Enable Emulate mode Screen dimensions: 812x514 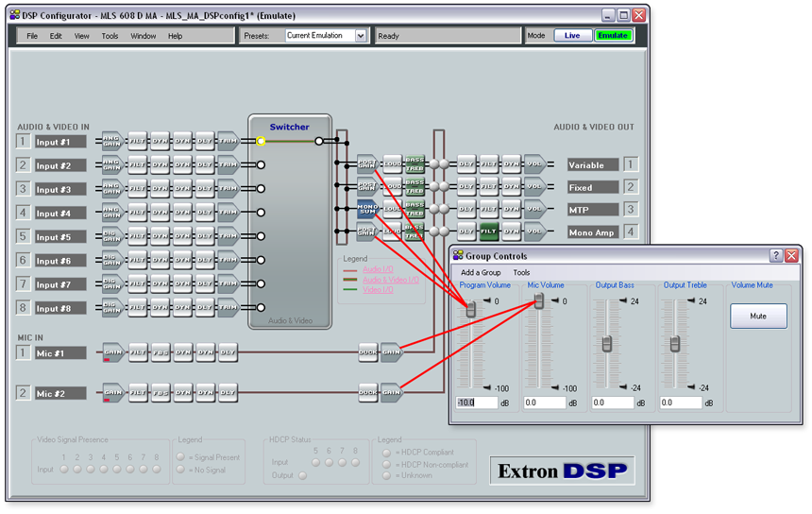tap(612, 36)
